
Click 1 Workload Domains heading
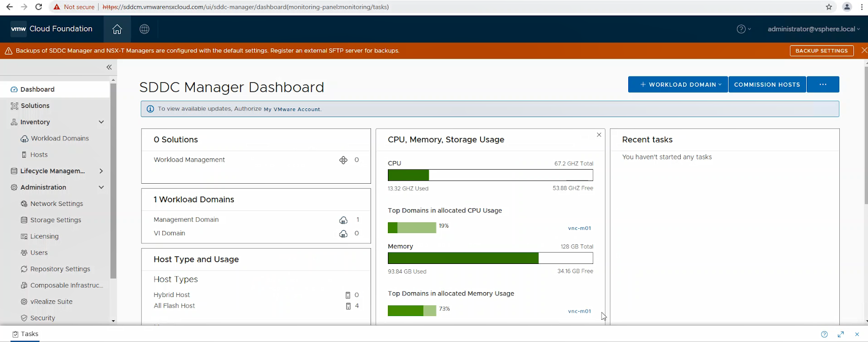click(194, 199)
